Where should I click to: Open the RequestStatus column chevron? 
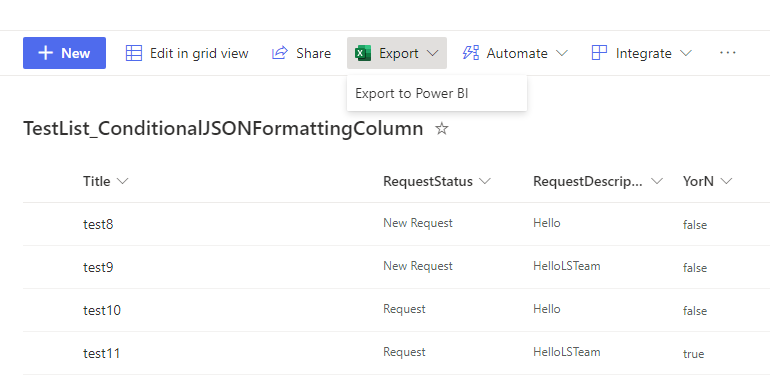tap(485, 181)
